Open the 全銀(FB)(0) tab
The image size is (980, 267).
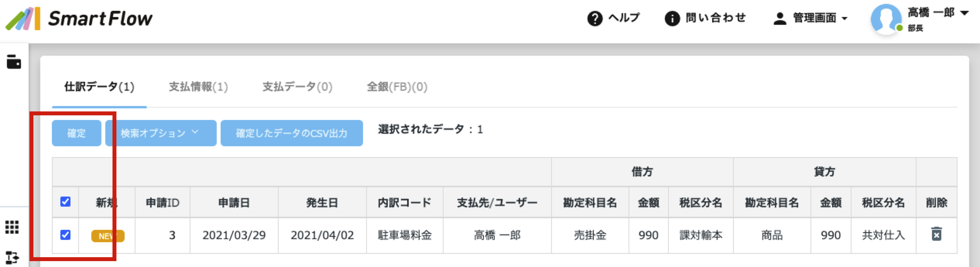pos(397,87)
